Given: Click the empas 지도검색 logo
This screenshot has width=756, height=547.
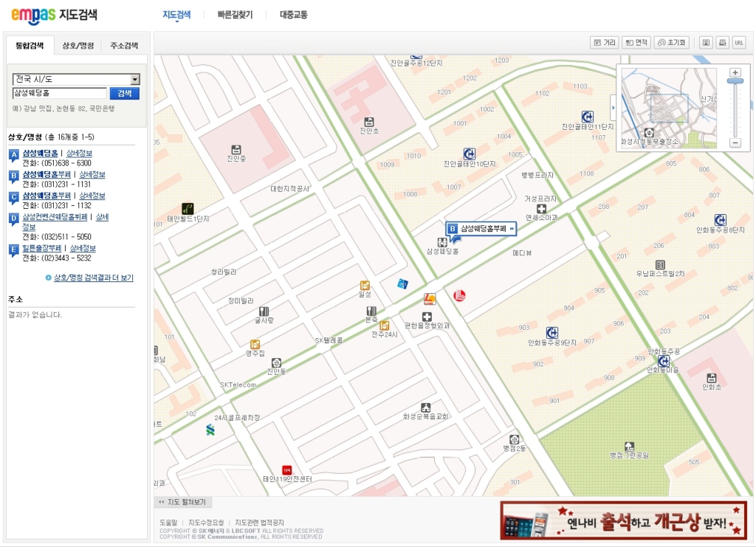Looking at the screenshot, I should (54, 15).
